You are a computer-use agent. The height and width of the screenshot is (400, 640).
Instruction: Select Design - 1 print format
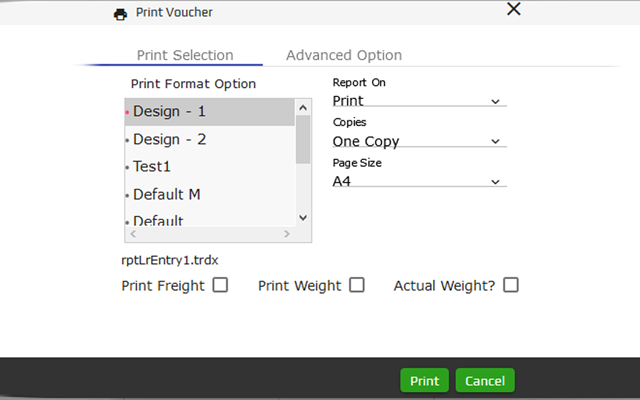[210, 111]
